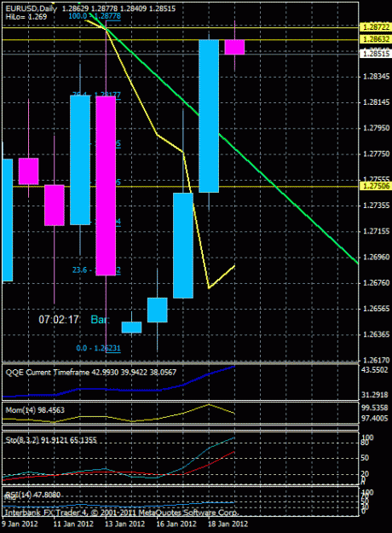Click the 1.26565 price scale value
The image size is (392, 533).
coord(377,309)
